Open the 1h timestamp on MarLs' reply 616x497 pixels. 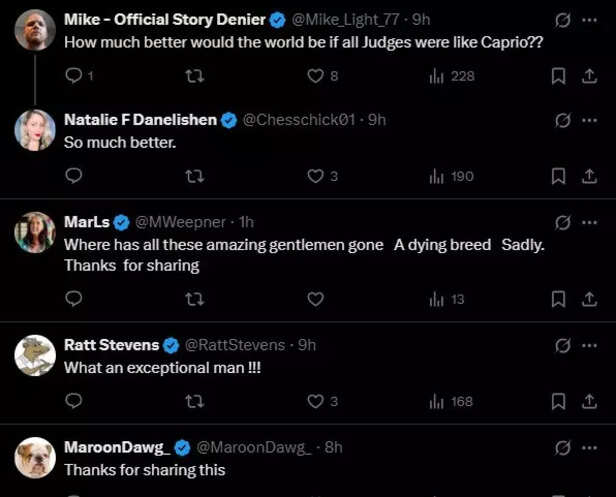(x=247, y=222)
